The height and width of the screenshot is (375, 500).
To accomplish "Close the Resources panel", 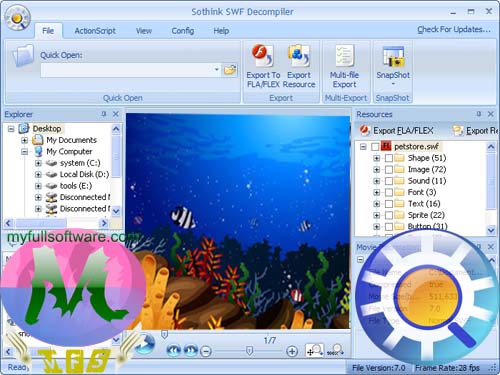I will 491,114.
